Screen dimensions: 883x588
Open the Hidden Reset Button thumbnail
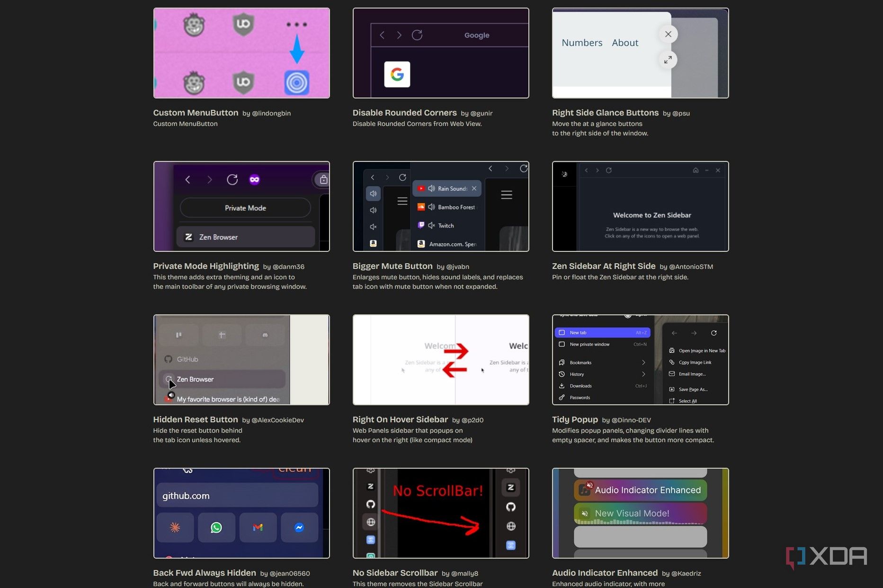point(241,360)
